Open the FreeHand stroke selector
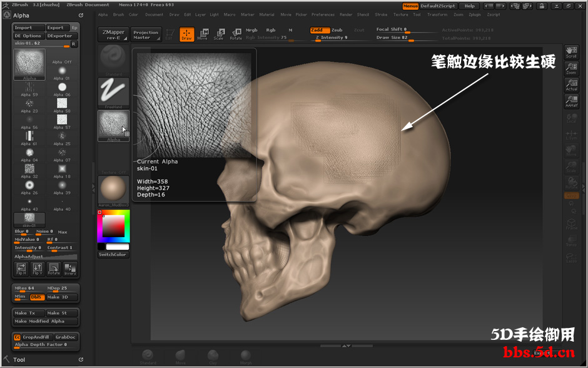Viewport: 588px width, 368px height. coord(113,93)
